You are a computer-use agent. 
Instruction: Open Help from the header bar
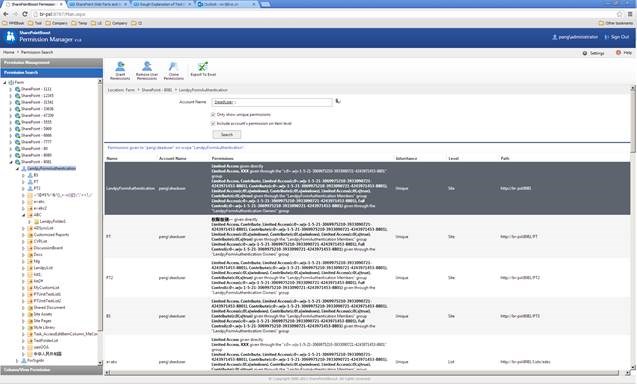(x=624, y=53)
